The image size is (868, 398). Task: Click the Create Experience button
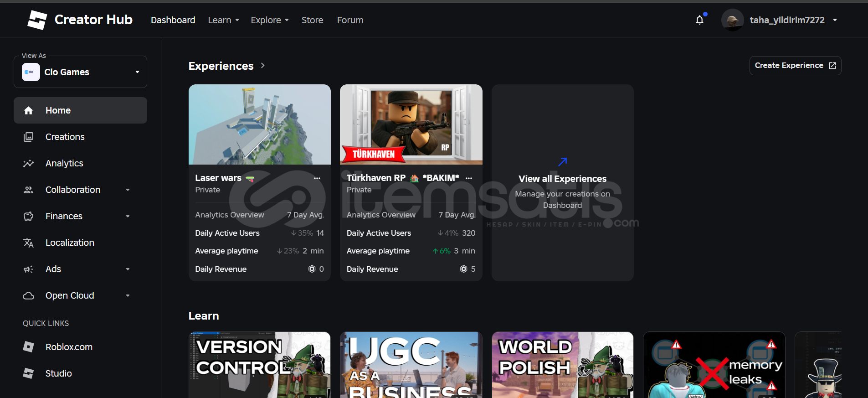tap(795, 66)
